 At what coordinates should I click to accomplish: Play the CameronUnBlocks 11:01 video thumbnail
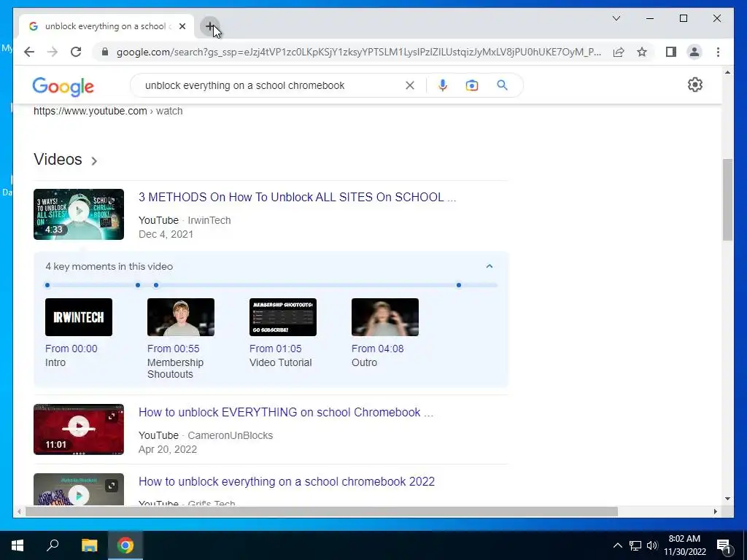click(x=79, y=429)
